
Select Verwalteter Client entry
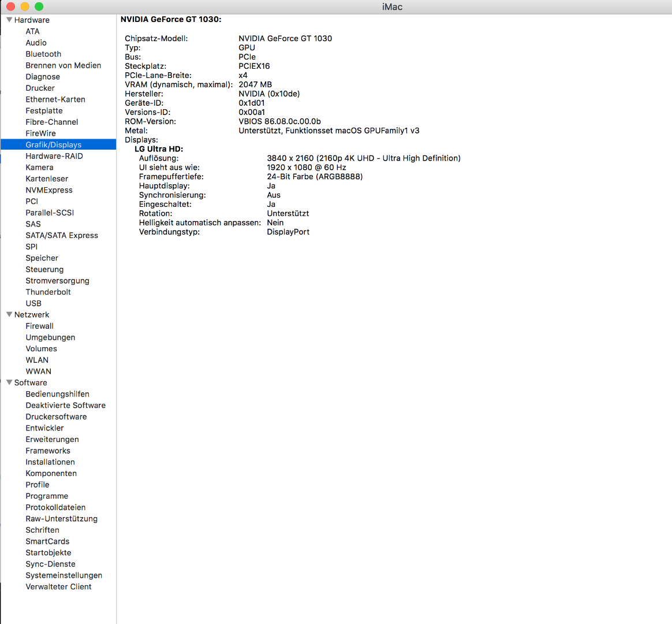pos(59,586)
